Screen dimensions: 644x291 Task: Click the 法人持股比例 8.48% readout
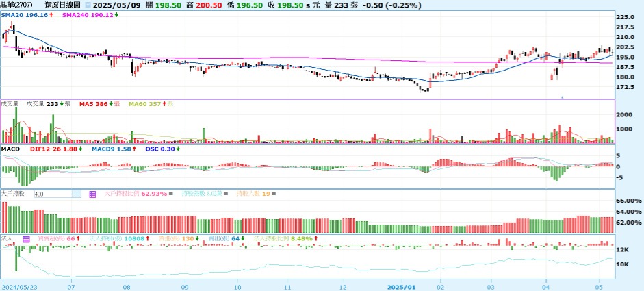[283, 238]
